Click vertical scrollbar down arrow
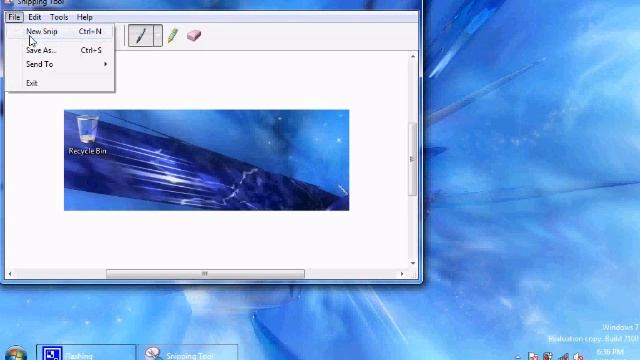 point(413,263)
